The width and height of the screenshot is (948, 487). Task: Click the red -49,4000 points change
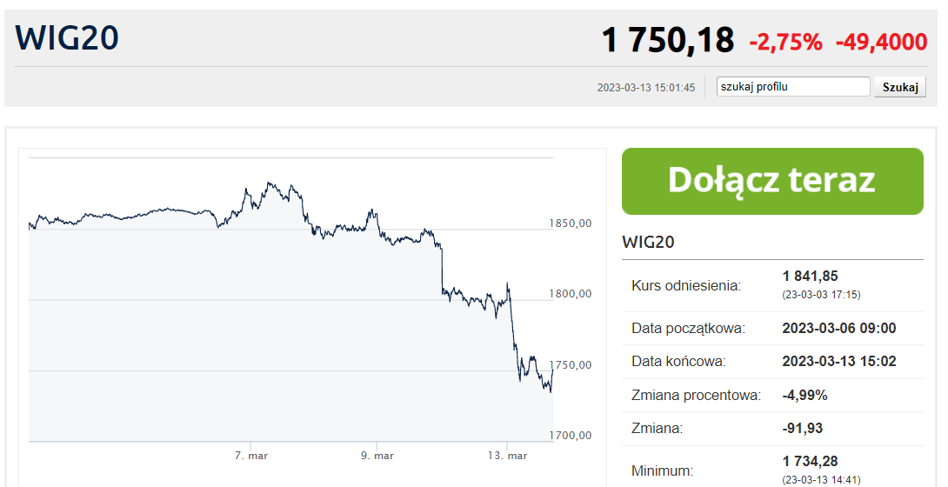pos(881,42)
